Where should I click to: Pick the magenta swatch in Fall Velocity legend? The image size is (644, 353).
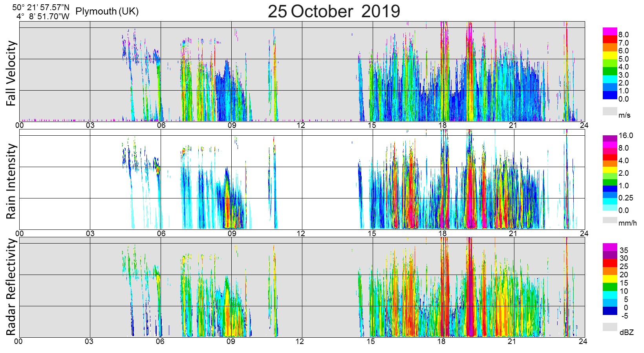(610, 31)
